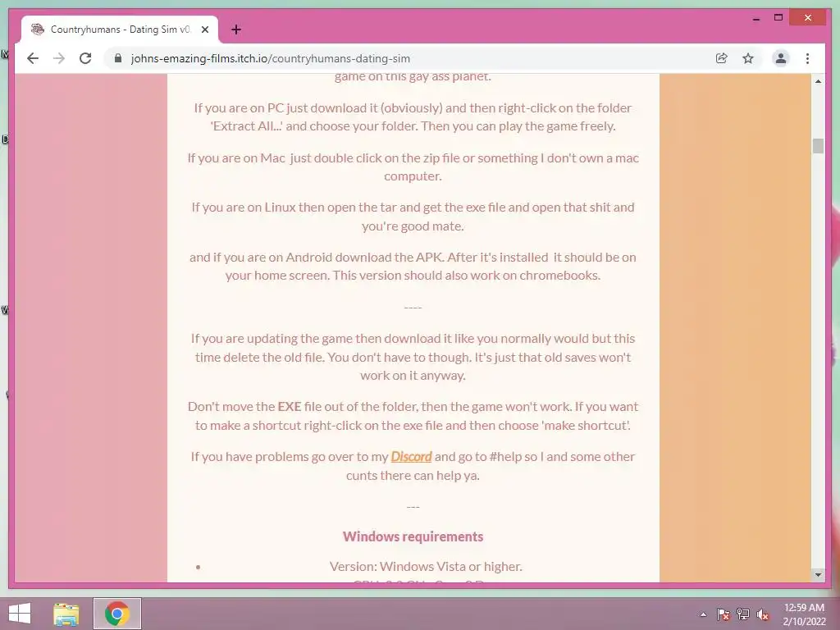This screenshot has width=840, height=630.
Task: Select the Countryhumans - Dating Sim tab
Action: [120, 30]
